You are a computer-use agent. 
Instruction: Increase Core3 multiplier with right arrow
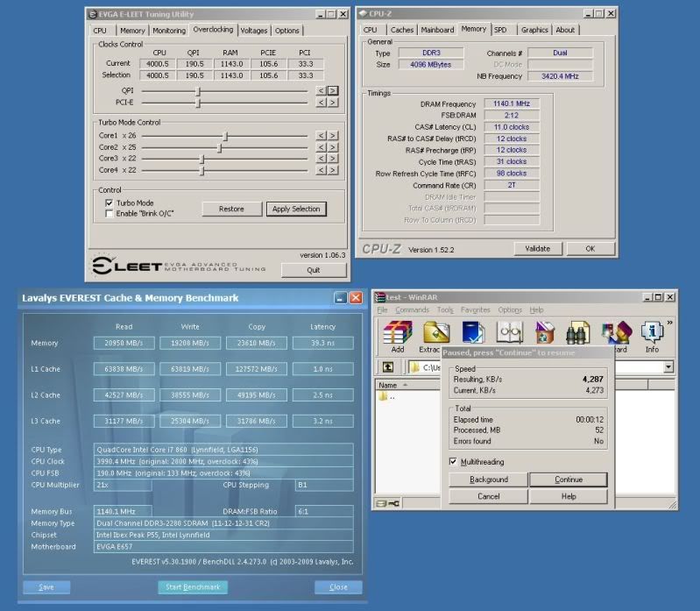[x=333, y=158]
